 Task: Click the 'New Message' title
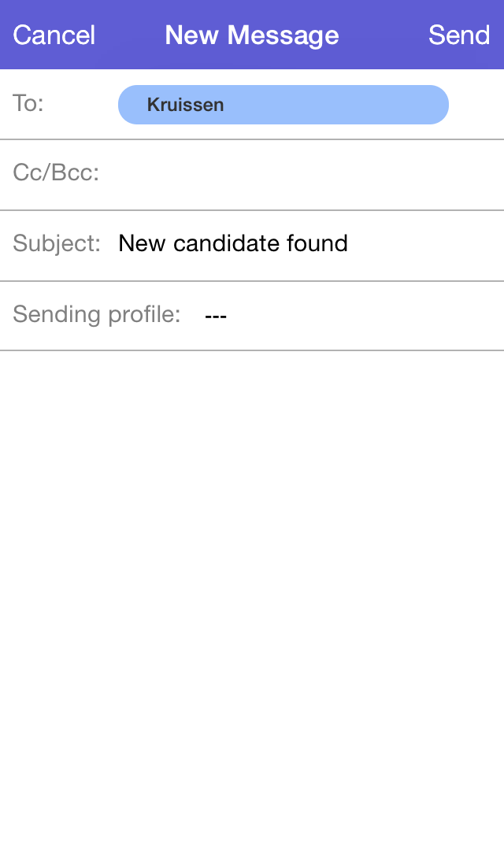252,35
